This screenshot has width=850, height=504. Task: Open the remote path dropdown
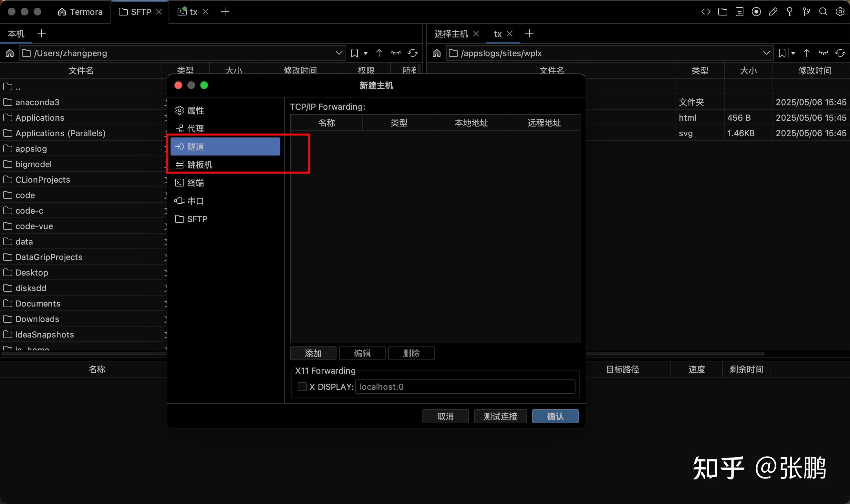[x=767, y=53]
